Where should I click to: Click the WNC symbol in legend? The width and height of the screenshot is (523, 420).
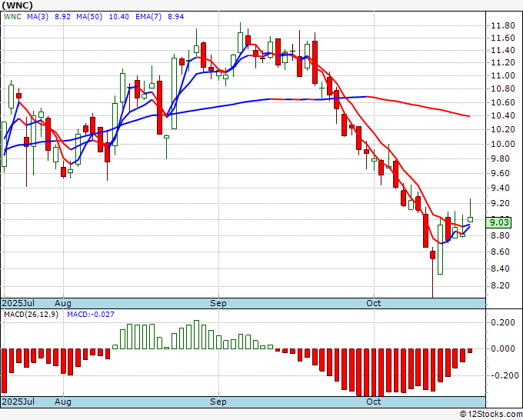(12, 17)
